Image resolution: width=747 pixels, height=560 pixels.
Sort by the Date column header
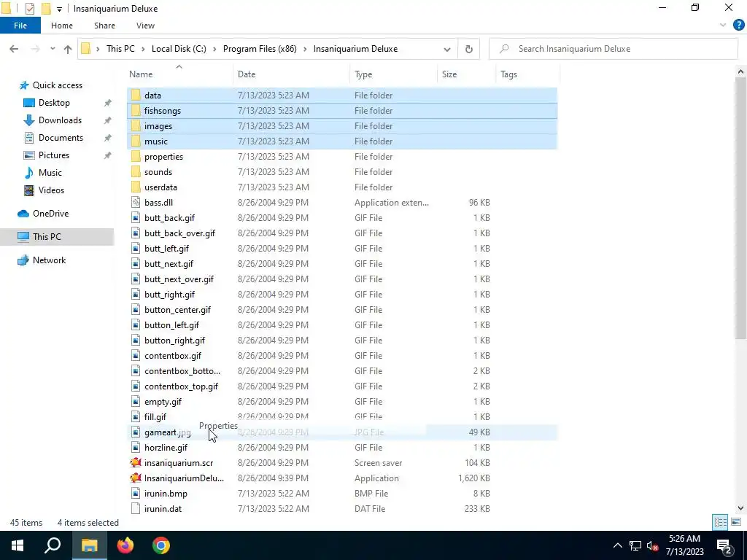click(x=292, y=74)
